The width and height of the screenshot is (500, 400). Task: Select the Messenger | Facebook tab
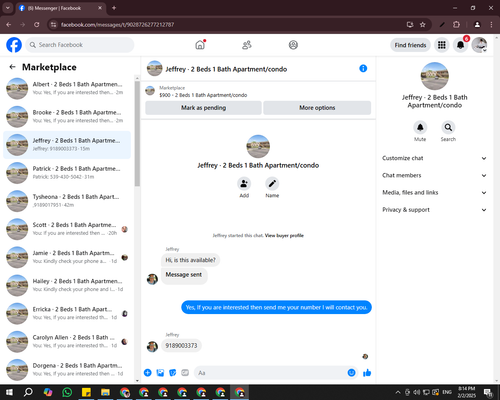click(x=60, y=8)
